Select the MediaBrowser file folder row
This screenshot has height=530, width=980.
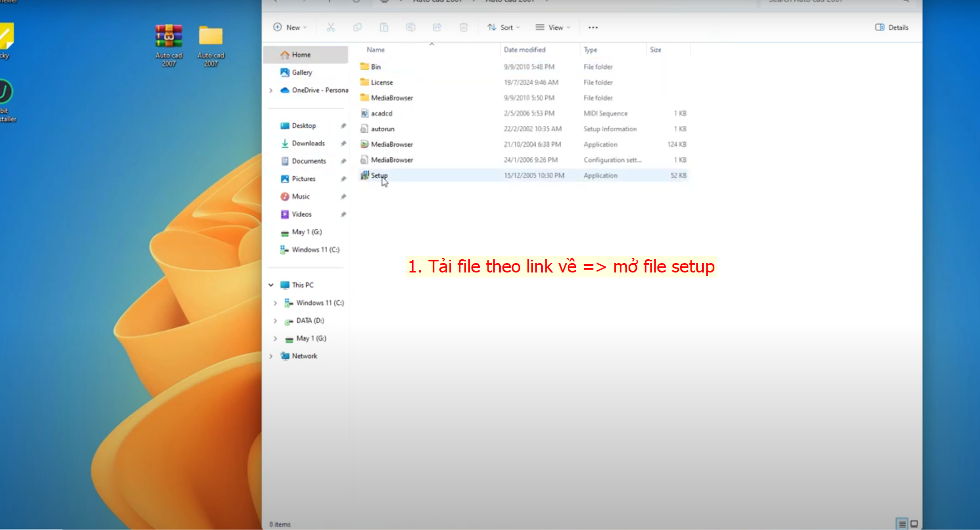[524, 97]
